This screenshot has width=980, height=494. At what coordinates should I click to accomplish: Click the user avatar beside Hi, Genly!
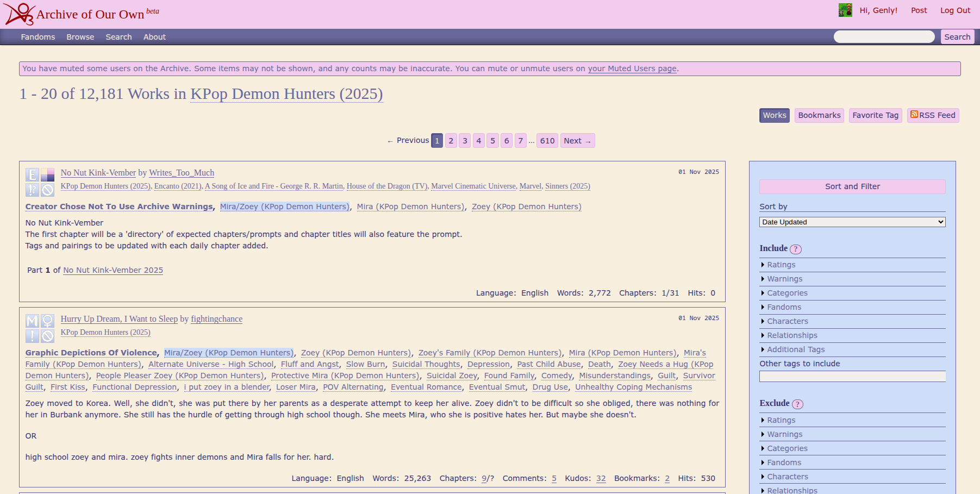[845, 10]
